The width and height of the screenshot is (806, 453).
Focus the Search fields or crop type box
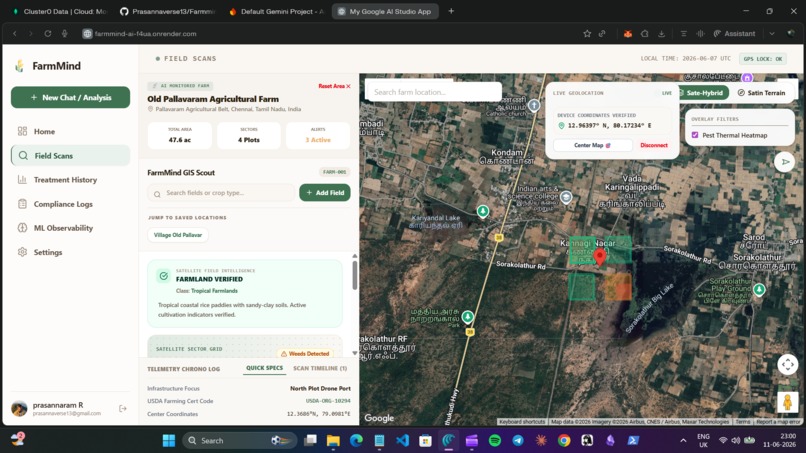point(221,193)
